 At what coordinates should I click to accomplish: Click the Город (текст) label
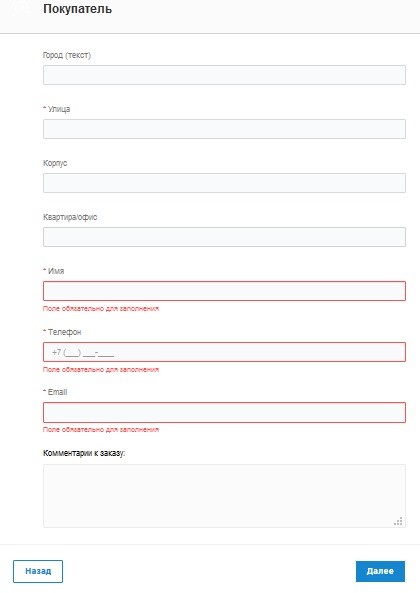pos(67,55)
